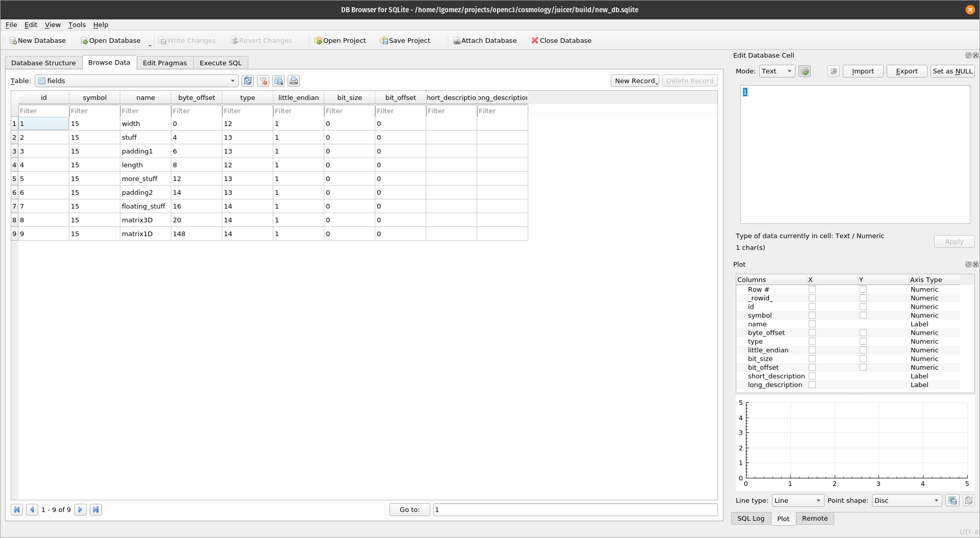
Task: Check X axis box for Row #
Action: (812, 290)
